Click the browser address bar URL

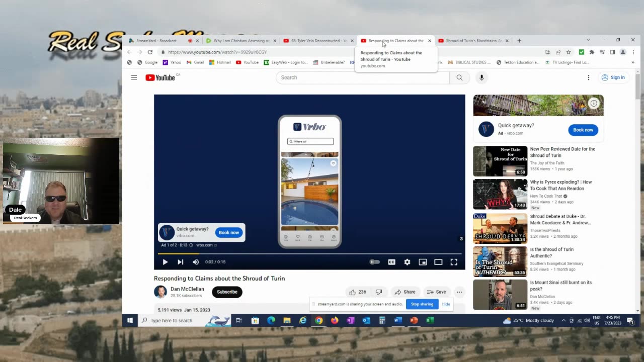coord(217,52)
